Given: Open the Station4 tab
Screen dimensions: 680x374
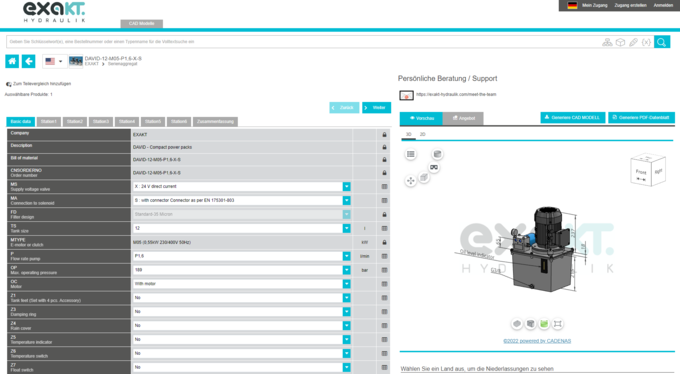Looking at the screenshot, I should 127,121.
